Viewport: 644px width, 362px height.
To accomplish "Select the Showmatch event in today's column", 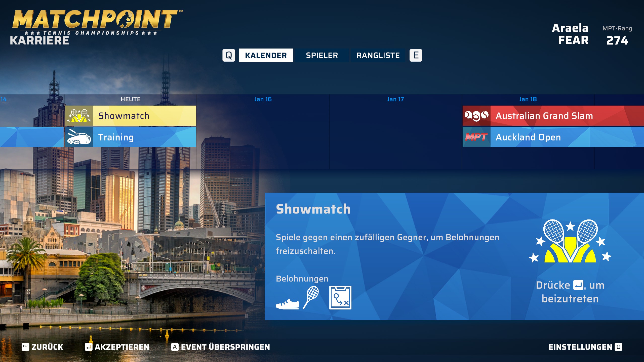I will [131, 116].
